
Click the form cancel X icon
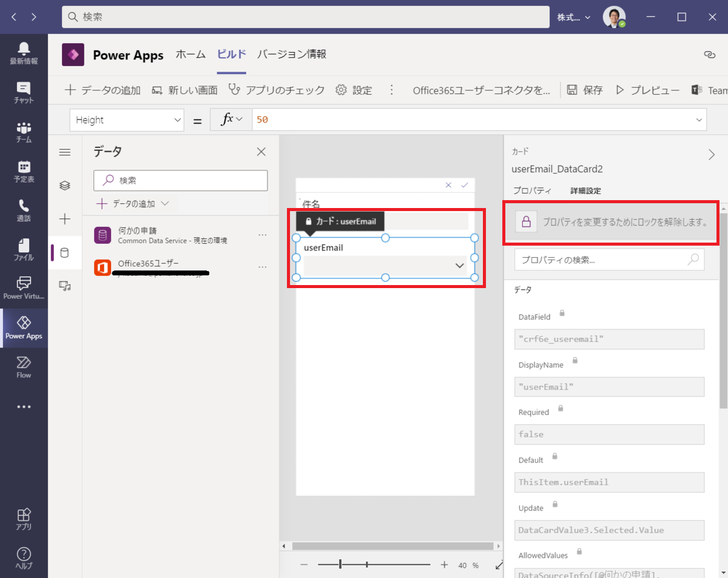448,185
